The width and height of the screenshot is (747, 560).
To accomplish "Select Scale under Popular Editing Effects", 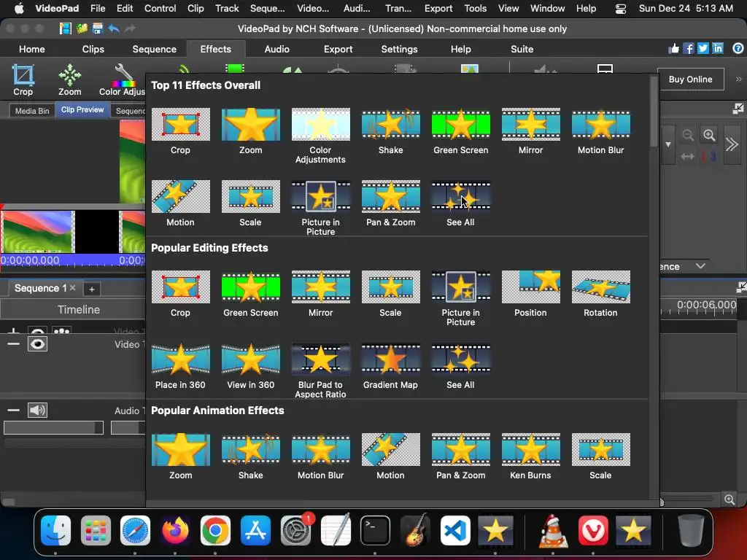I will pyautogui.click(x=391, y=293).
